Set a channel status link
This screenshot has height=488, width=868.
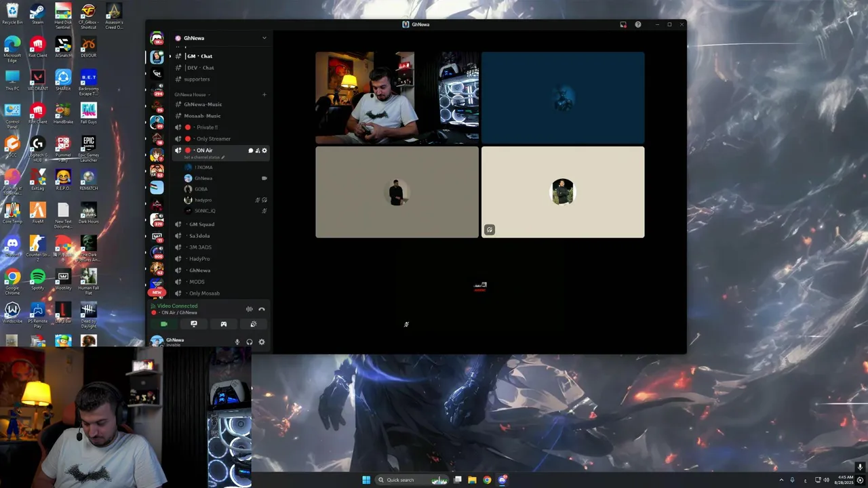(x=204, y=157)
